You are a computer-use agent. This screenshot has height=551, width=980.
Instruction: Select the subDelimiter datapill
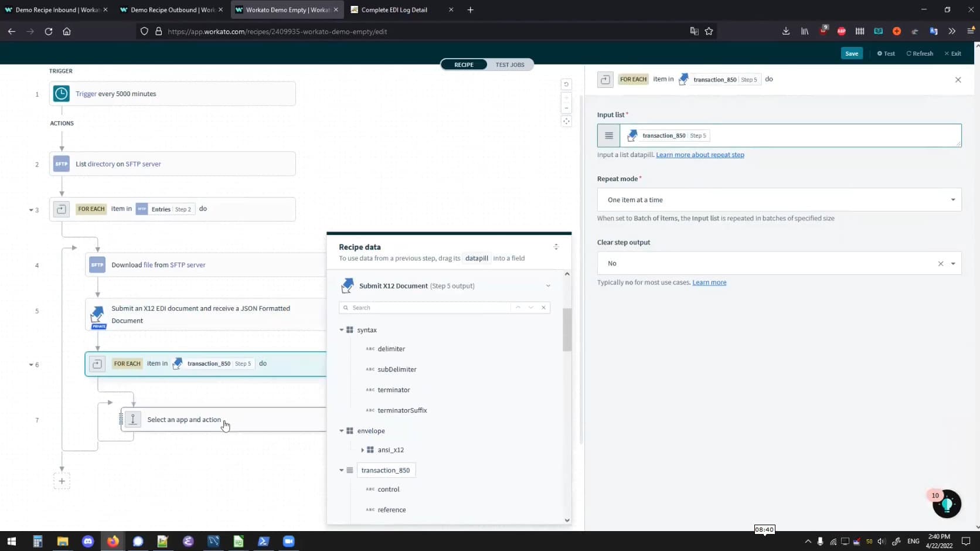pos(397,369)
